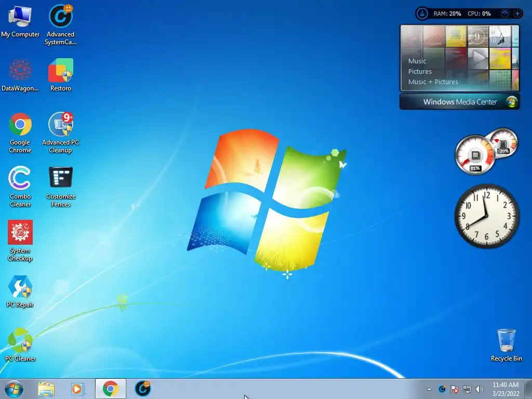The height and width of the screenshot is (399, 532).
Task: Select the Recycle Bin on the desktop
Action: click(506, 345)
